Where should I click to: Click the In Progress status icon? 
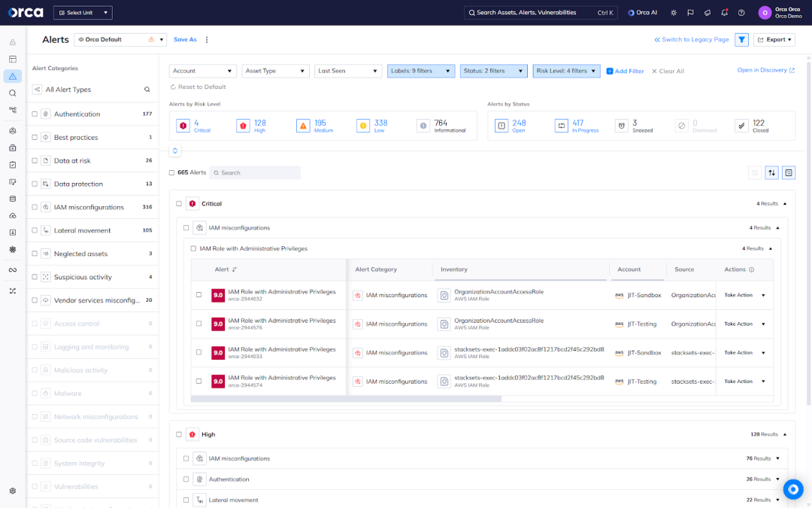pos(562,126)
